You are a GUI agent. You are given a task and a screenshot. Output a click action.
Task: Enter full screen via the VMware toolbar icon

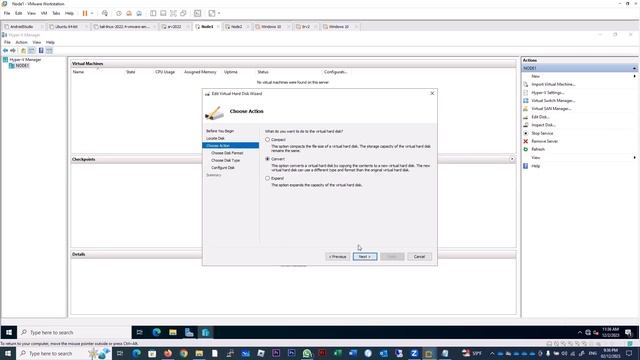point(173,13)
